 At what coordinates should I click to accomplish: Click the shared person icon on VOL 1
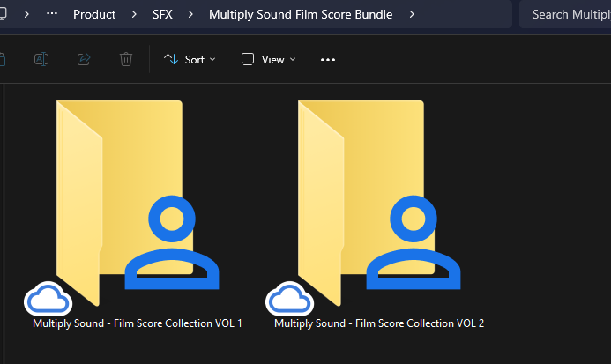point(172,242)
